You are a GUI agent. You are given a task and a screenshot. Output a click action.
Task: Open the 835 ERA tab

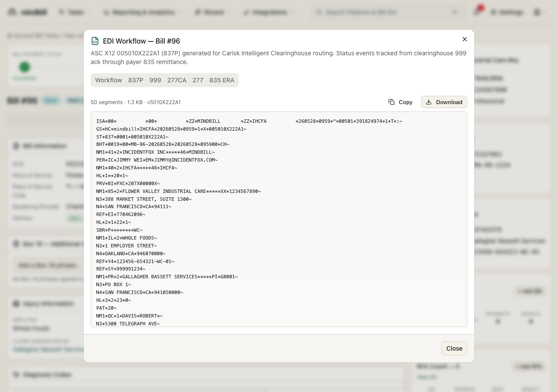[222, 80]
